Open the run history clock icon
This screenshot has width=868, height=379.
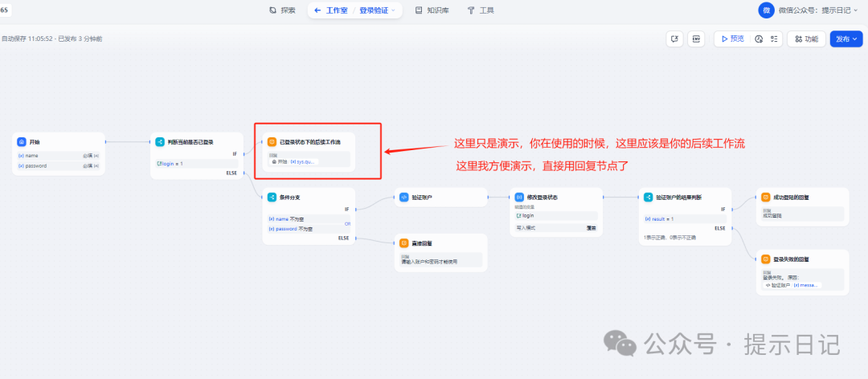click(758, 39)
